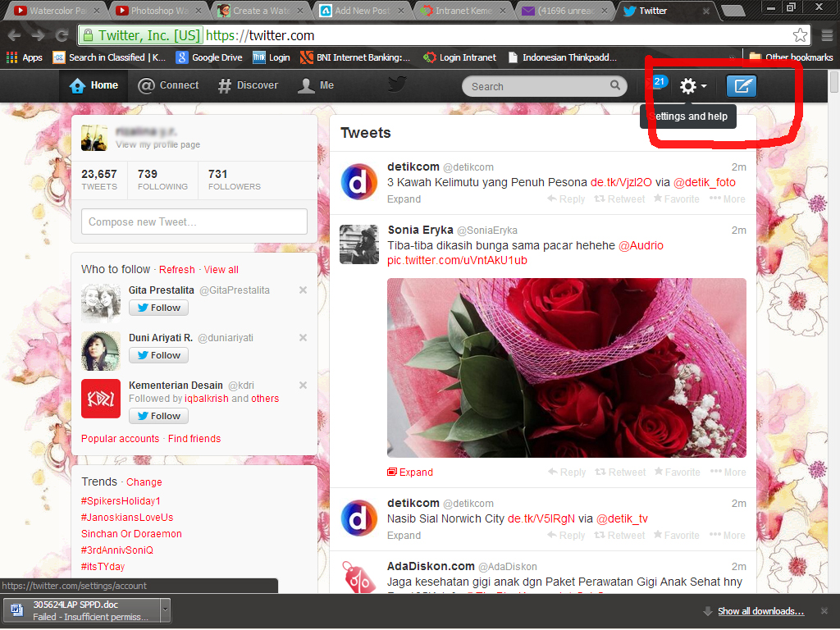Click the Compose new Tweet box
The height and width of the screenshot is (630, 840).
[194, 221]
